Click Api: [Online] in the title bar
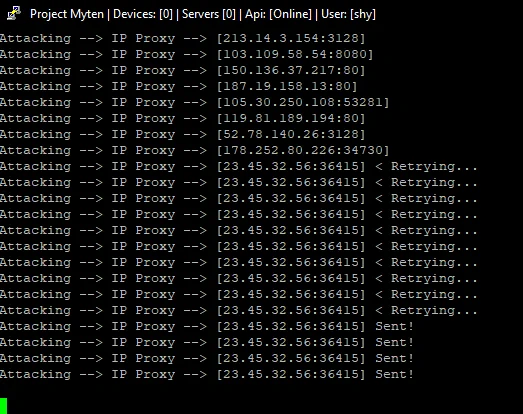The width and height of the screenshot is (523, 414). [278, 14]
